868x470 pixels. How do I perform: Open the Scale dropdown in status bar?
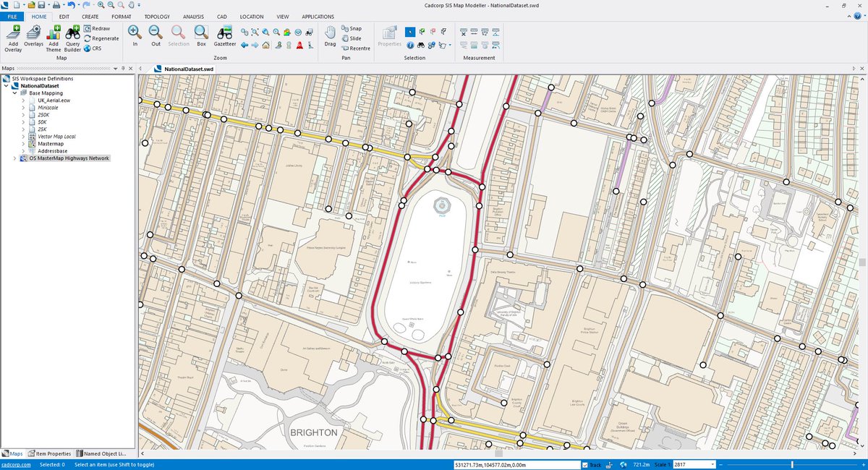point(712,464)
